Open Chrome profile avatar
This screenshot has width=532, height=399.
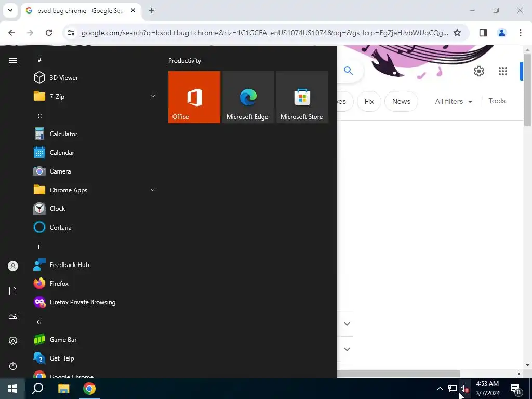coord(501,33)
